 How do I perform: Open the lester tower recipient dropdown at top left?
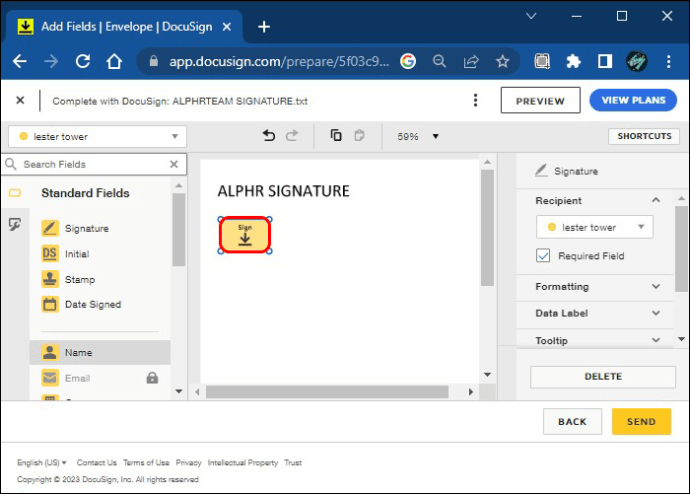click(97, 136)
